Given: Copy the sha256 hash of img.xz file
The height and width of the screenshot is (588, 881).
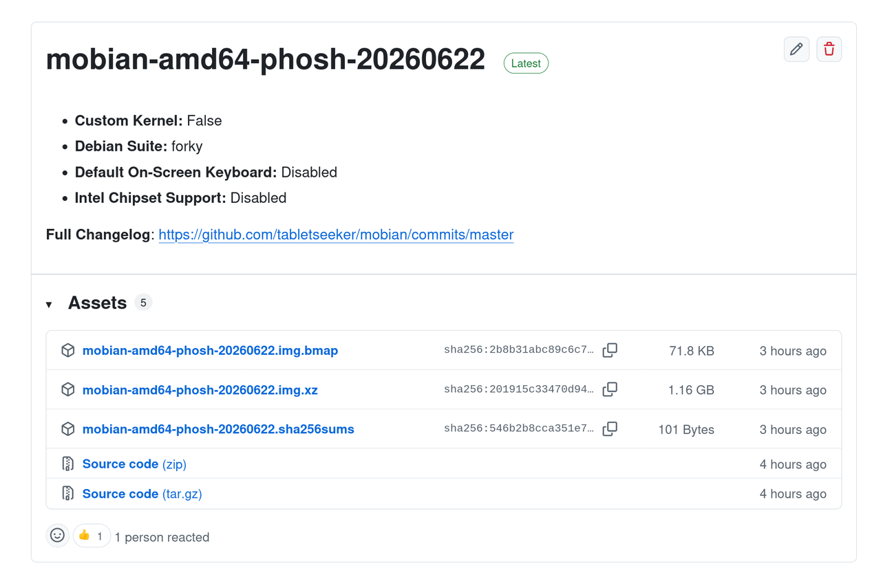Looking at the screenshot, I should (x=610, y=389).
